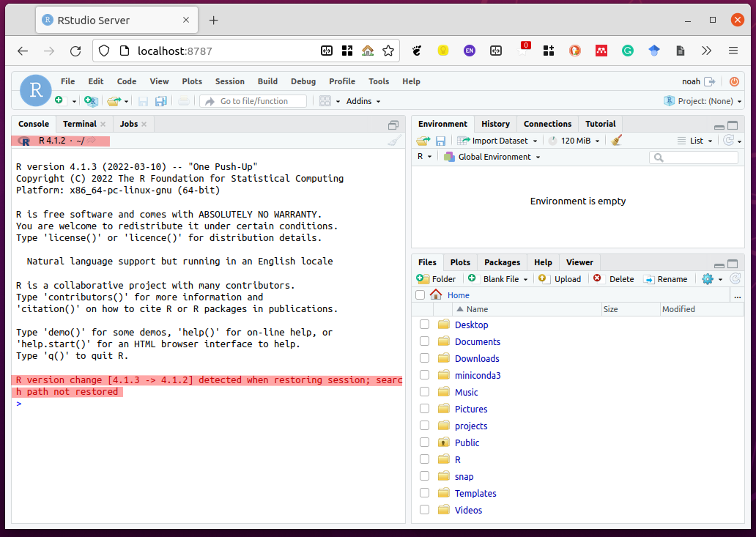Screen dimensions: 756x537
Task: Click the quit session power icon
Action: (x=734, y=81)
